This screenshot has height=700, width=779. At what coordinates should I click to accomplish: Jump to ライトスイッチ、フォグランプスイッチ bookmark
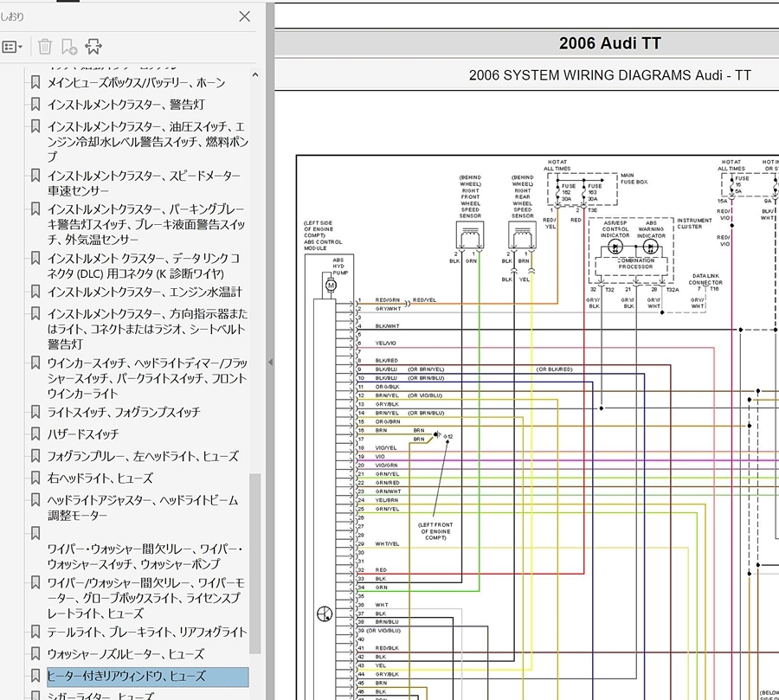tap(124, 413)
